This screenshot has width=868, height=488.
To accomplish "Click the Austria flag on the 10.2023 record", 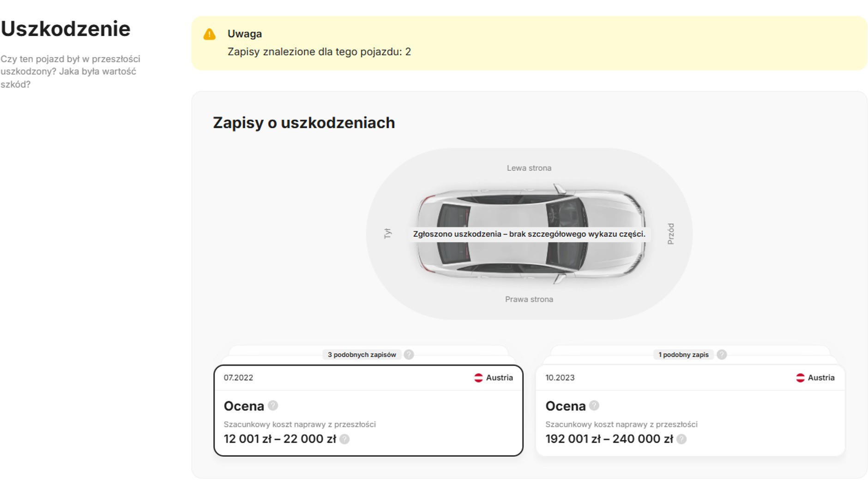I will coord(800,378).
